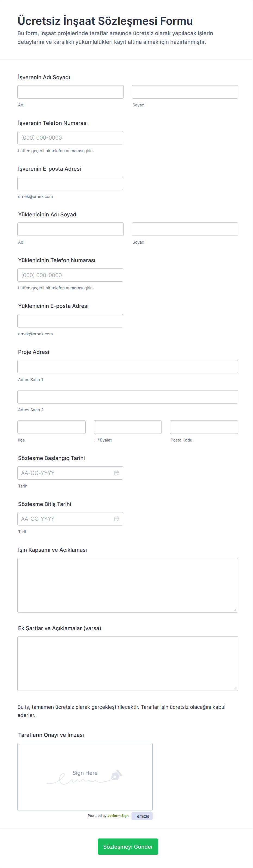Click Yüklenicinin E-posta Adresi input

point(70,321)
